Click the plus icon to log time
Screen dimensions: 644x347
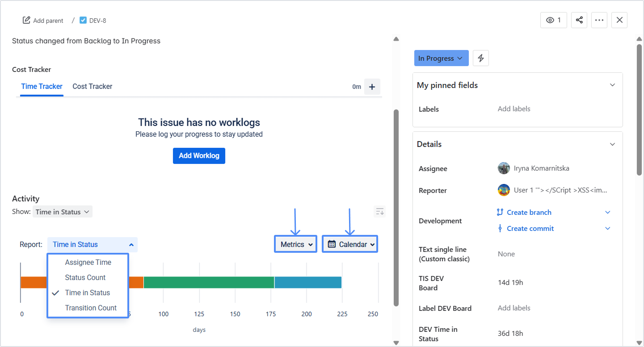[372, 87]
